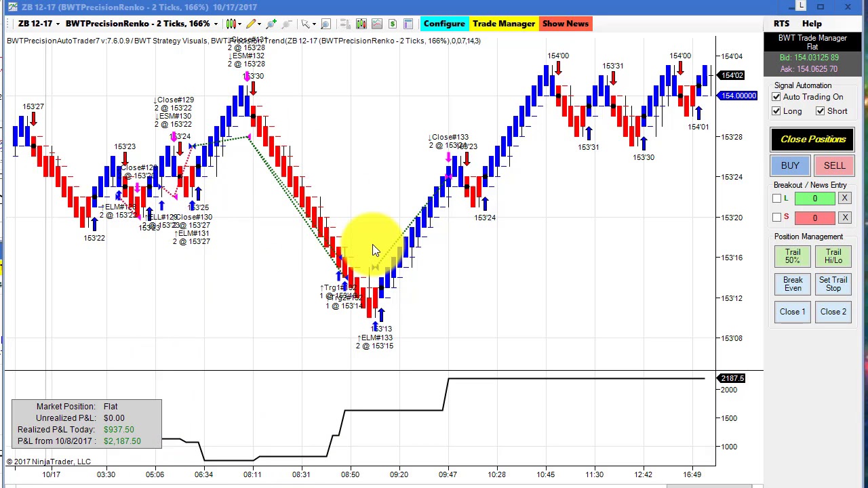Click the 154.0000 price axis marker

click(737, 96)
